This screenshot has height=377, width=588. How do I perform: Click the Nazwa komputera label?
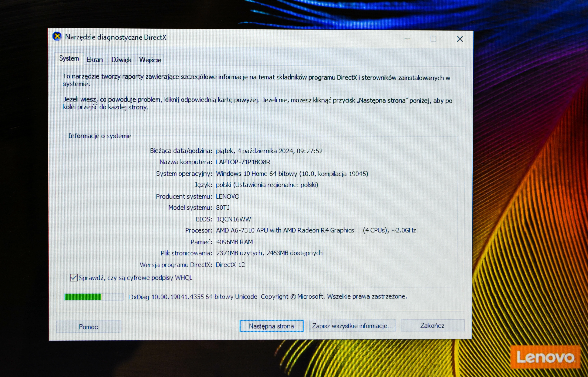pos(186,162)
